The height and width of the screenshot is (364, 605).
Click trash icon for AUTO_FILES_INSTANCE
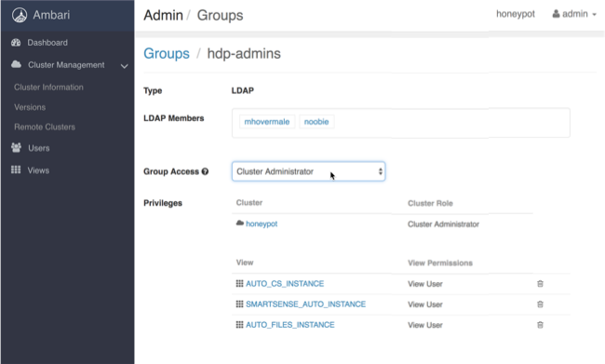pos(540,325)
